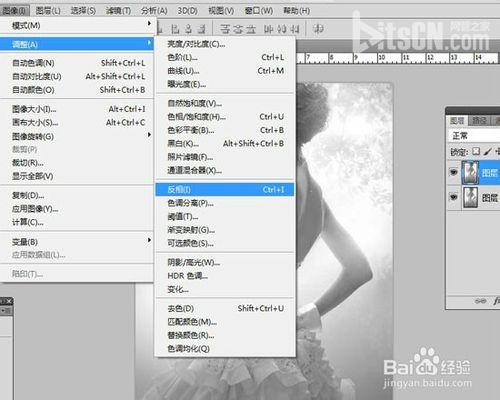This screenshot has height=400, width=500.
Task: Distribute bottom edges icon in options bar
Action: coord(251,29)
